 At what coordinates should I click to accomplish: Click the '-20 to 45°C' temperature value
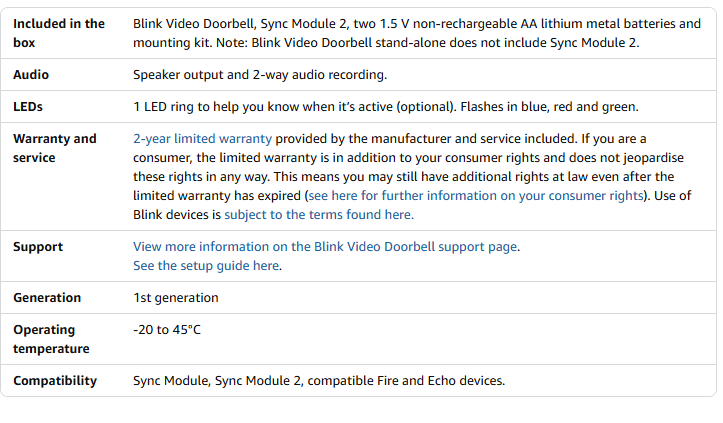tap(167, 330)
